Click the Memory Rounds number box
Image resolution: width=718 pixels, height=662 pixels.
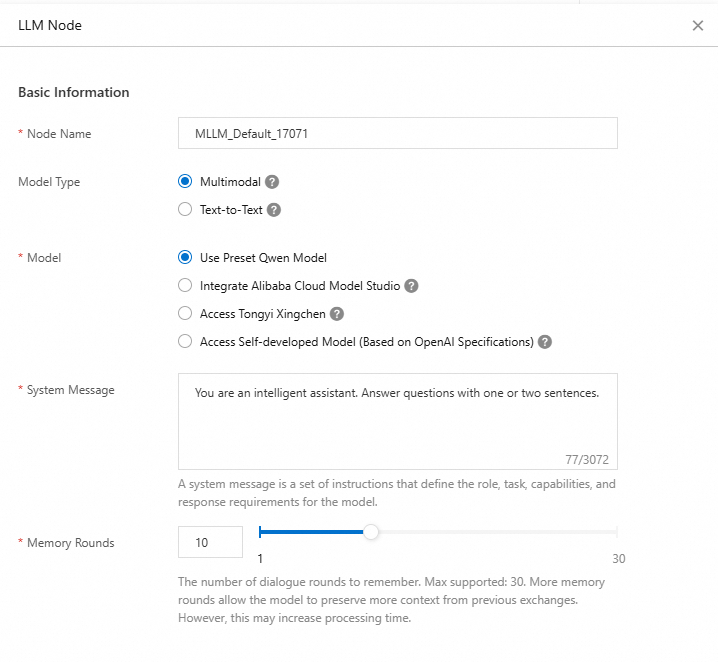(x=210, y=542)
